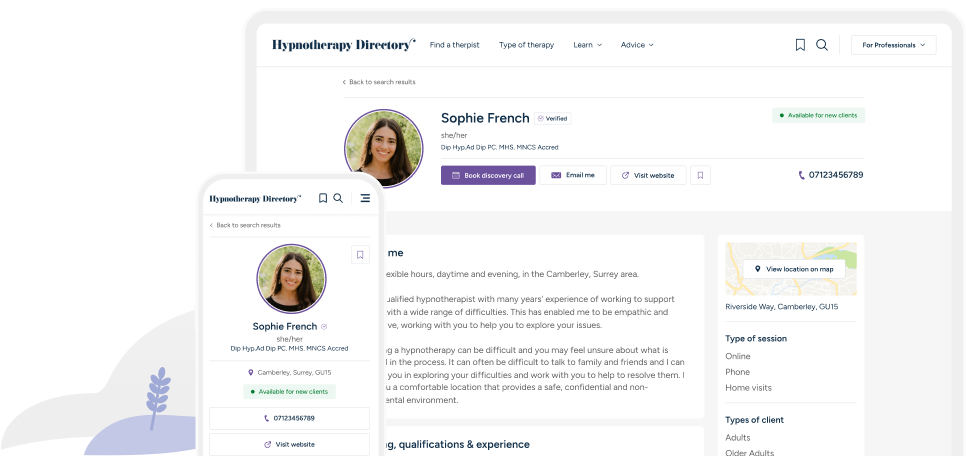
Task: Click Visit website on desktop profile
Action: (x=648, y=175)
